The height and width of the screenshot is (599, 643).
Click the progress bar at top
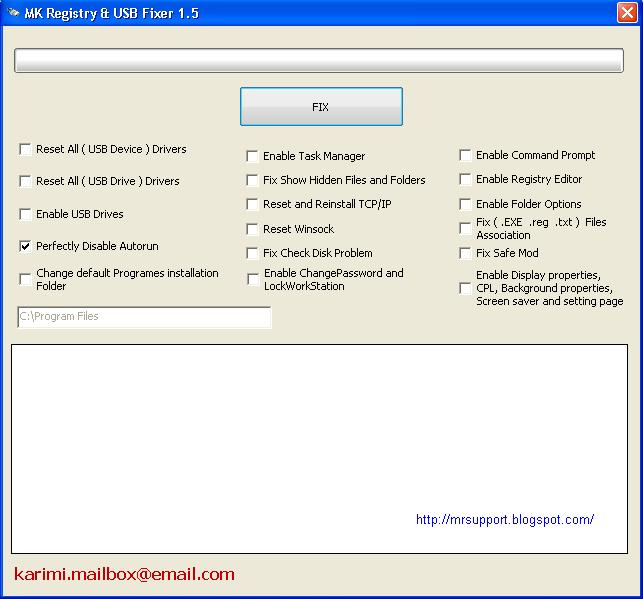pos(319,60)
